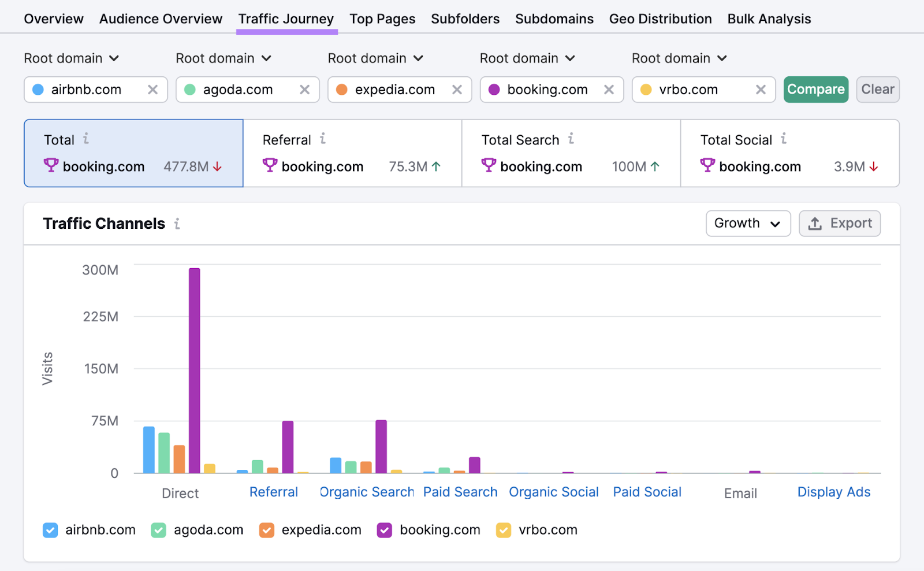This screenshot has width=924, height=571.
Task: Uncheck expedia.com in the chart legend
Action: click(x=266, y=529)
